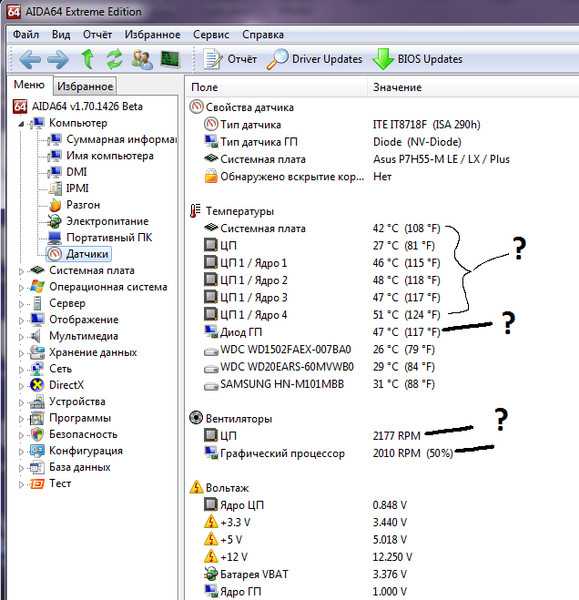This screenshot has height=600, width=579.
Task: Click the Значение column header
Action: tap(473, 87)
